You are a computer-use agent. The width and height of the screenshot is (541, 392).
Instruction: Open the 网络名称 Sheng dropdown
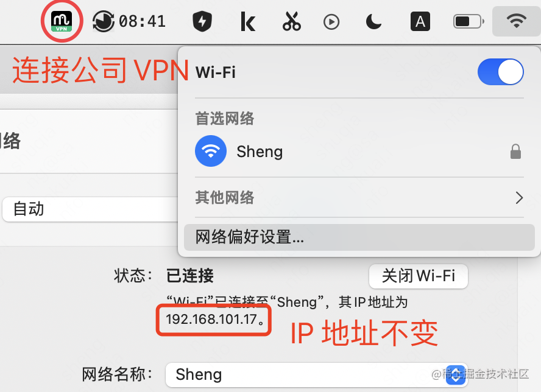(316, 375)
